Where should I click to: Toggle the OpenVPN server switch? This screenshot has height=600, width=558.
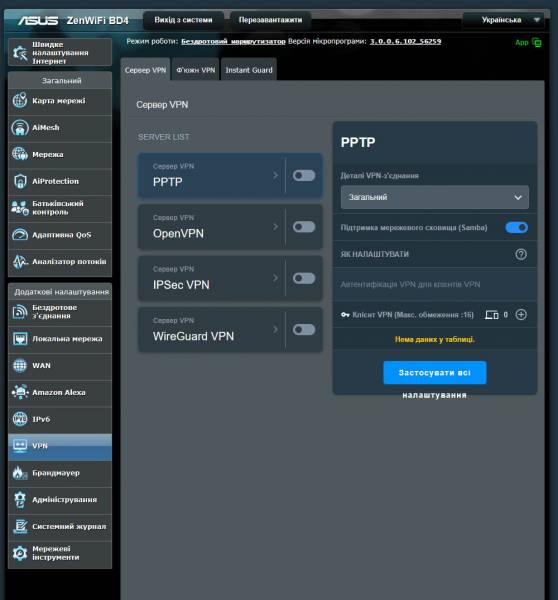304,227
